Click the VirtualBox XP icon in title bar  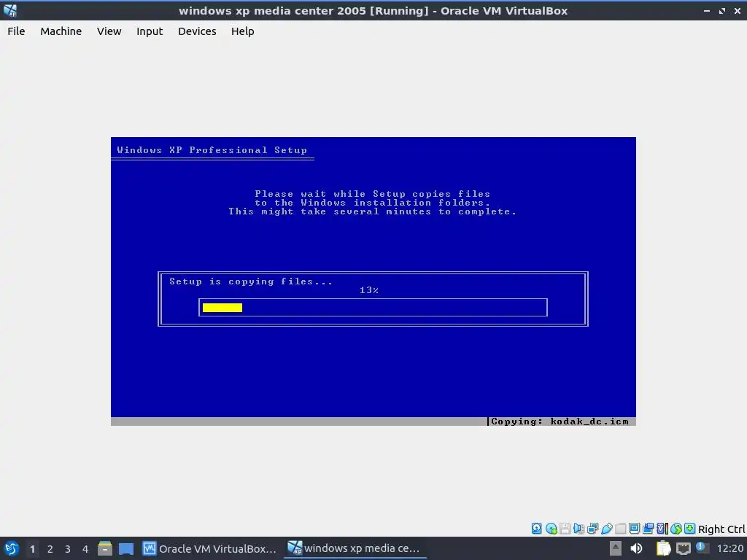[10, 10]
